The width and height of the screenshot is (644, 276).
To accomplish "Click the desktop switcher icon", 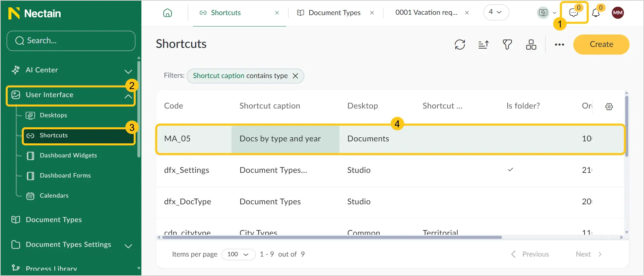I will tap(543, 13).
